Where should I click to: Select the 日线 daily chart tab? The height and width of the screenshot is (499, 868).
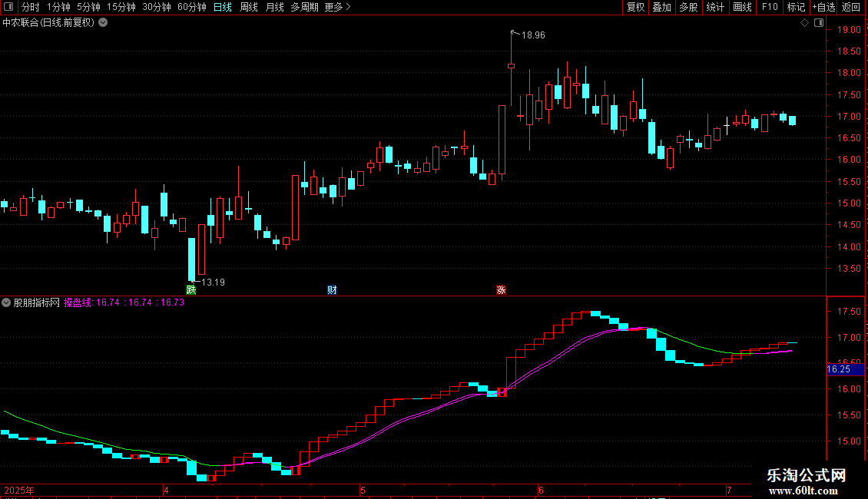(223, 7)
